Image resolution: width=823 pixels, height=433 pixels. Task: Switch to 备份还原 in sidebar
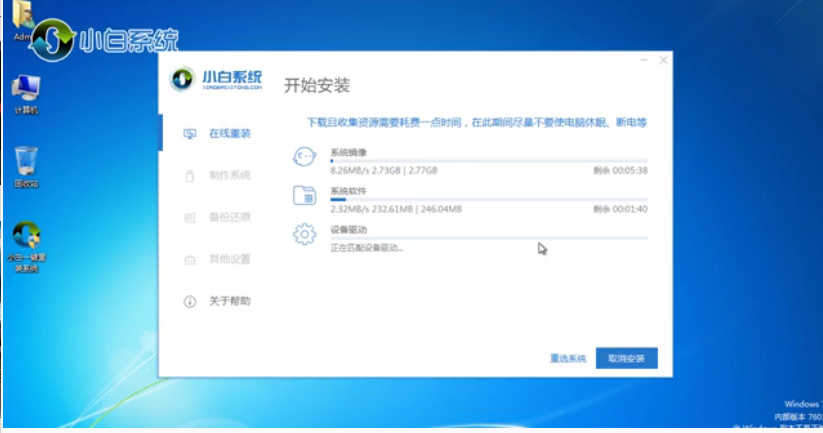coord(229,217)
